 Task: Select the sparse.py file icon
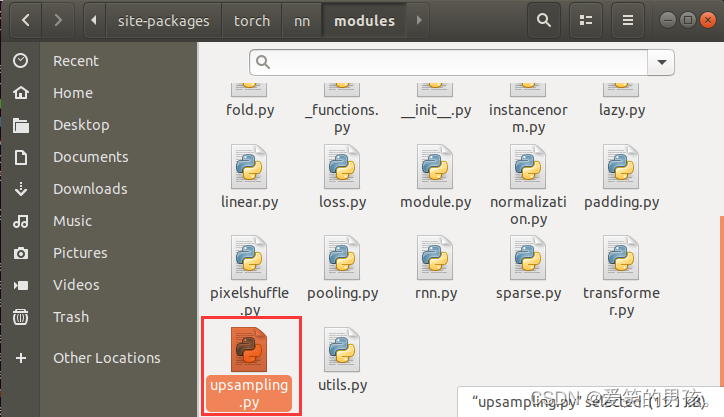pyautogui.click(x=528, y=258)
